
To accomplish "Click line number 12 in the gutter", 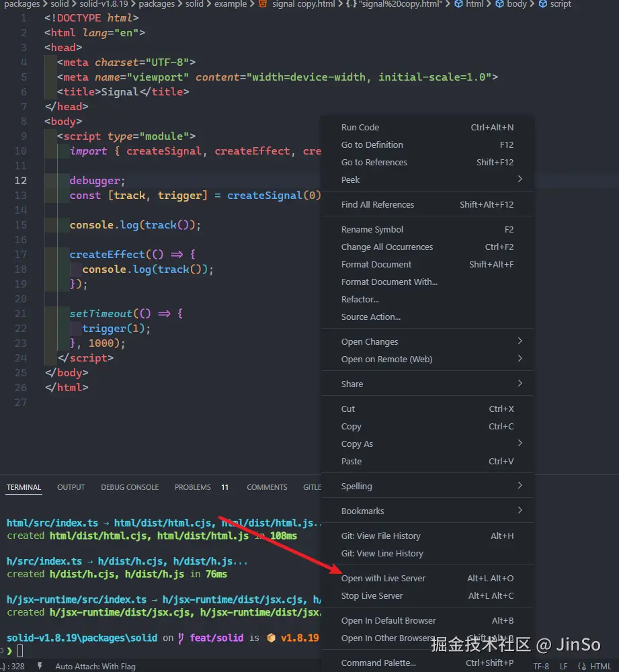I will 21,180.
